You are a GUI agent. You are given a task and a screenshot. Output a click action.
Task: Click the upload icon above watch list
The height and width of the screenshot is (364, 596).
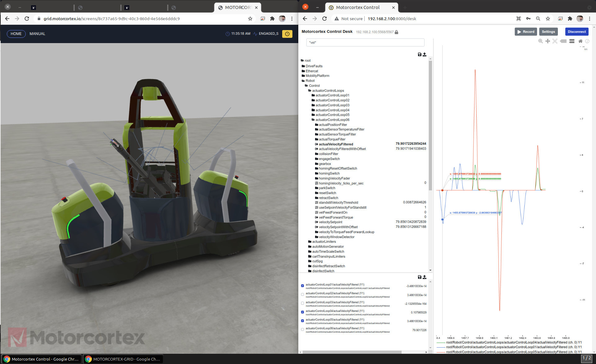coord(425,277)
